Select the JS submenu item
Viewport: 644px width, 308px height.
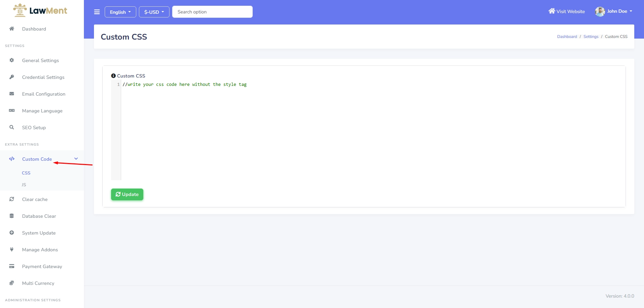click(x=24, y=185)
